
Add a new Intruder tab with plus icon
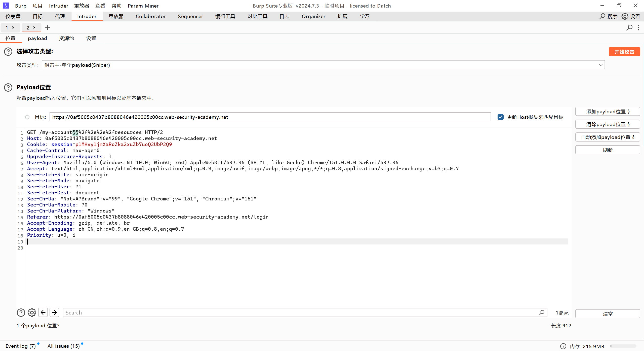pyautogui.click(x=48, y=27)
